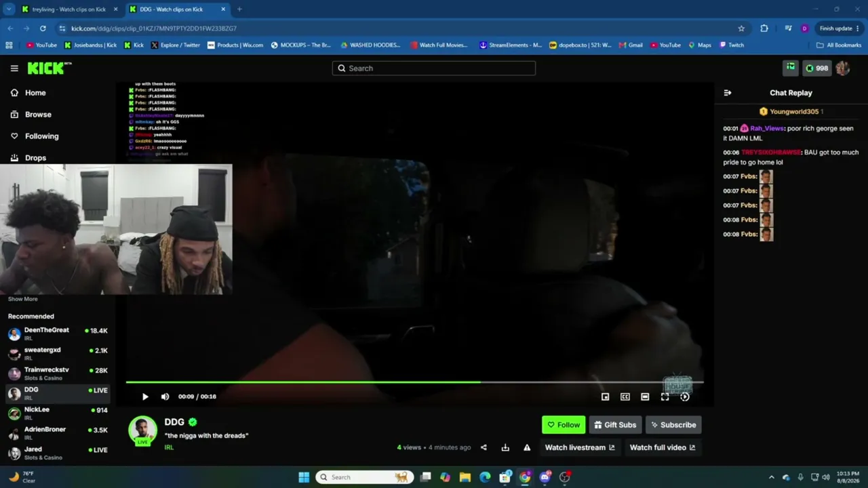Click DDG's profile avatar below the clip
868x488 pixels.
point(142,431)
